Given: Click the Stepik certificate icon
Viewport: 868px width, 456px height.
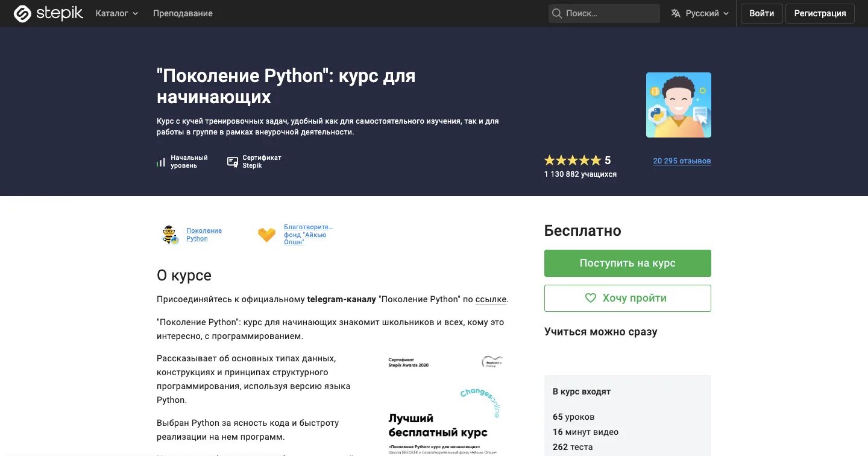Looking at the screenshot, I should click(x=232, y=162).
